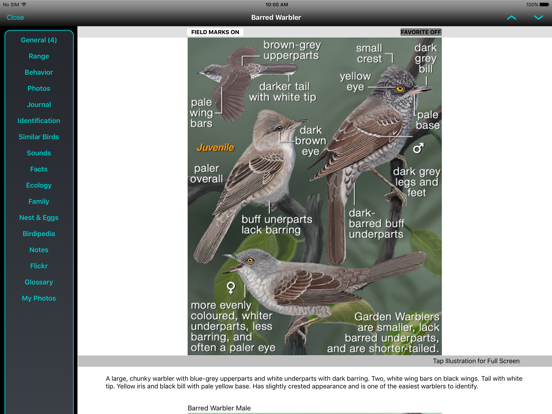Click the description paragraph about chunky warbler
552x414 pixels.
[314, 383]
